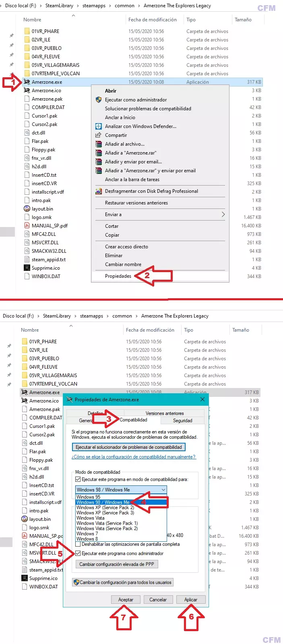Select Eliminar in the context menu
The height and width of the screenshot is (644, 283).
point(160,256)
